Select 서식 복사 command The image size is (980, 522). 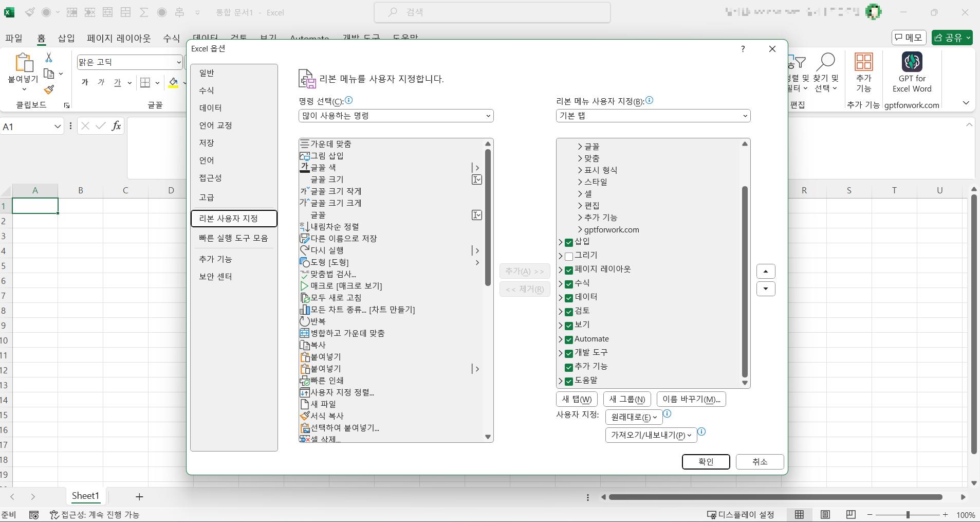[391, 416]
